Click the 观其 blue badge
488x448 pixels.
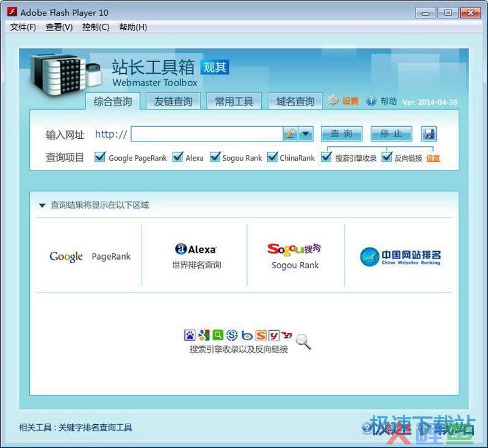pos(215,67)
